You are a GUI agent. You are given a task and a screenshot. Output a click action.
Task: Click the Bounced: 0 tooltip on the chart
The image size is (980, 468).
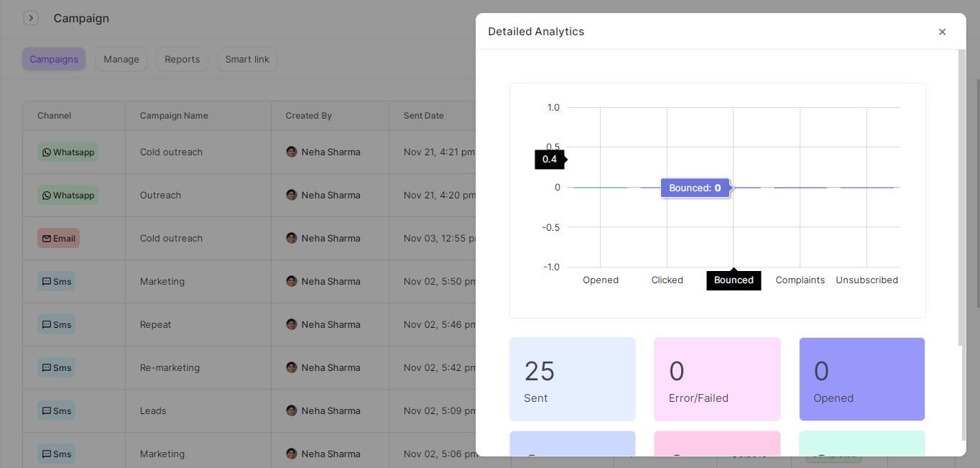694,188
